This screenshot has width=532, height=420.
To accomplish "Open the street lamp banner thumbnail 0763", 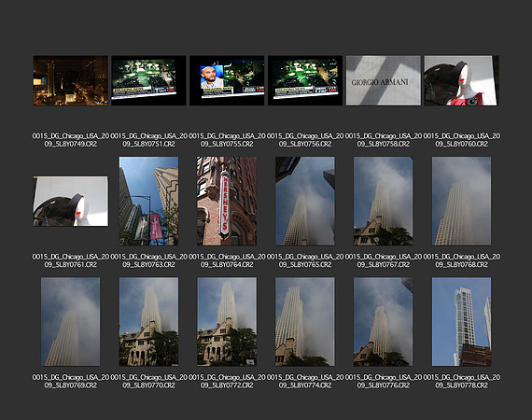I will [x=149, y=202].
